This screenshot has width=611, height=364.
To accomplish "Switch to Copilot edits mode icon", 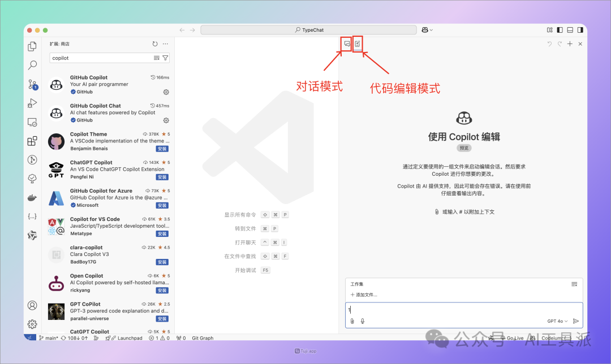I will (358, 44).
